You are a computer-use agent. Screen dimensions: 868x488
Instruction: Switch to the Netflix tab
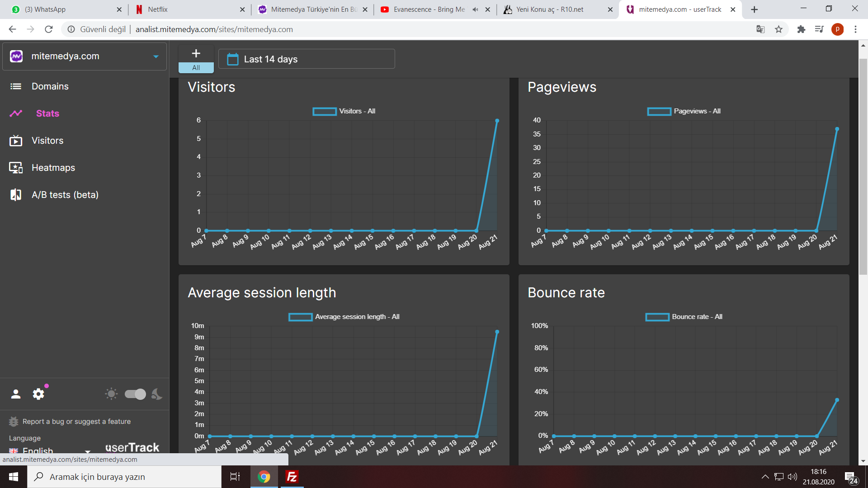189,9
